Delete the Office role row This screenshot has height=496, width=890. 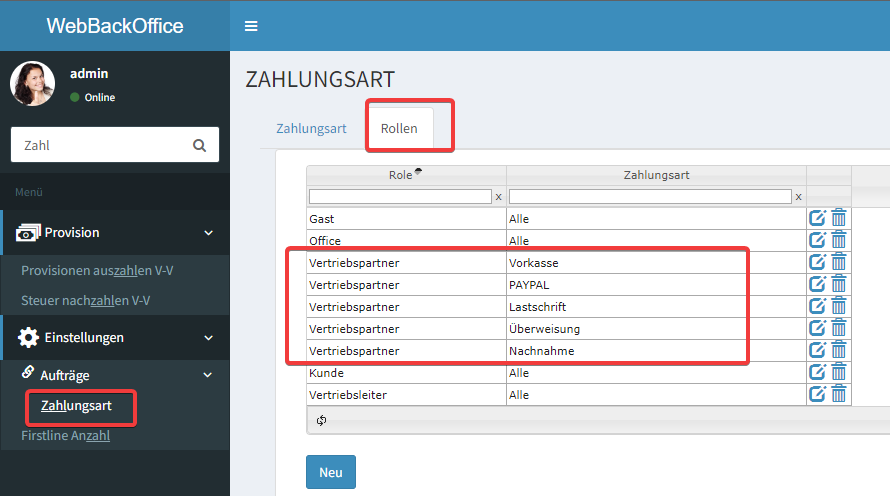pyautogui.click(x=839, y=240)
